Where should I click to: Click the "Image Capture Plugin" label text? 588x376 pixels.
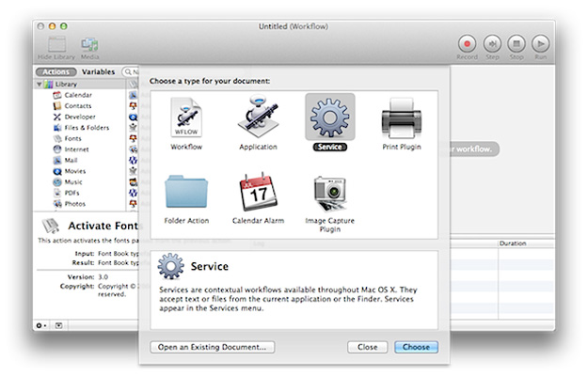pyautogui.click(x=330, y=225)
